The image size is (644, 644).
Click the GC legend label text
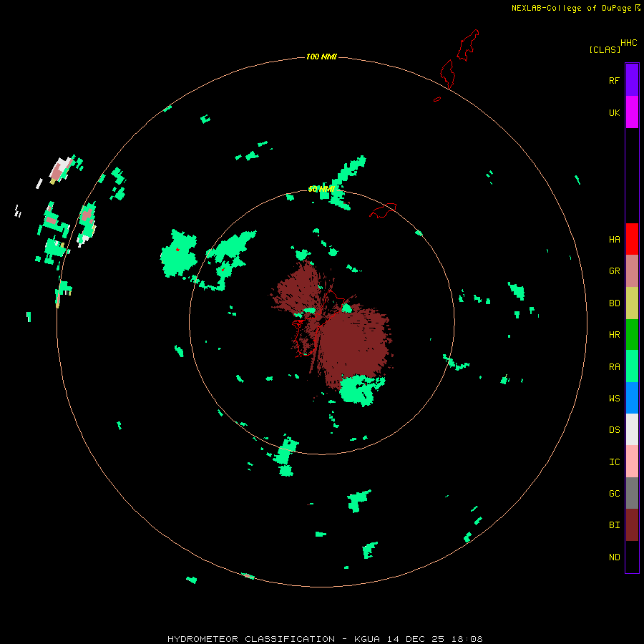click(614, 494)
